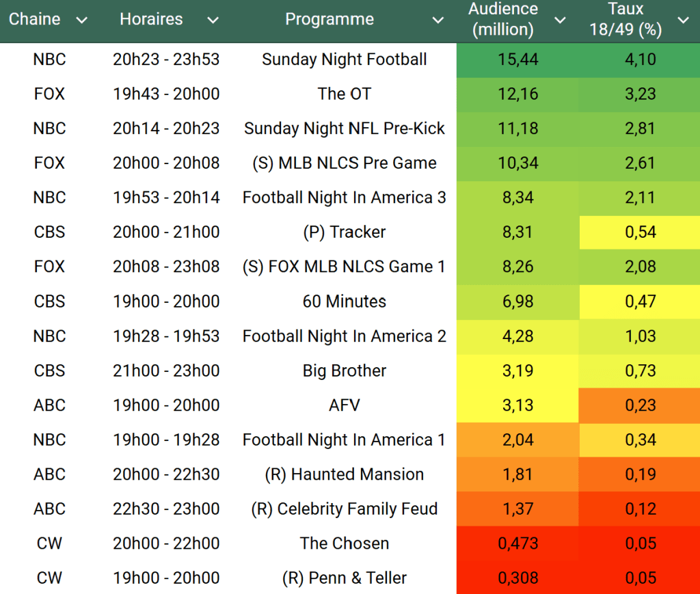Select the Big Brother program cell
Image resolution: width=700 pixels, height=594 pixels.
click(x=344, y=370)
